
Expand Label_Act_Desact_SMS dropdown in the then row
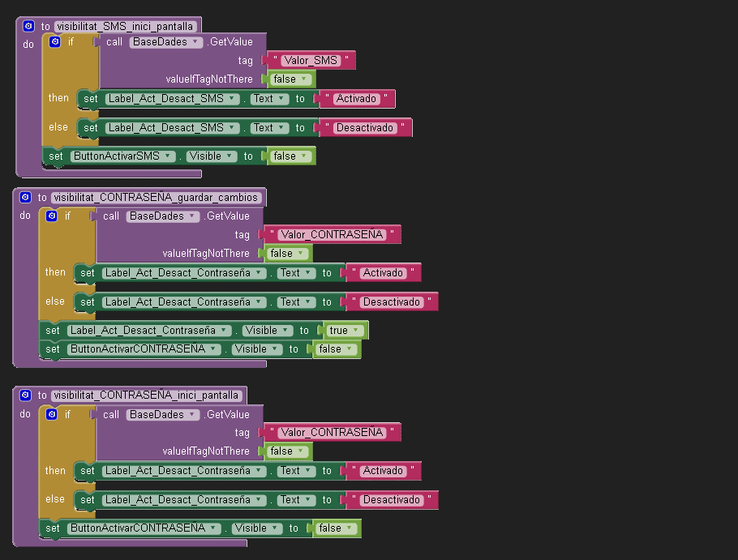tap(171, 99)
